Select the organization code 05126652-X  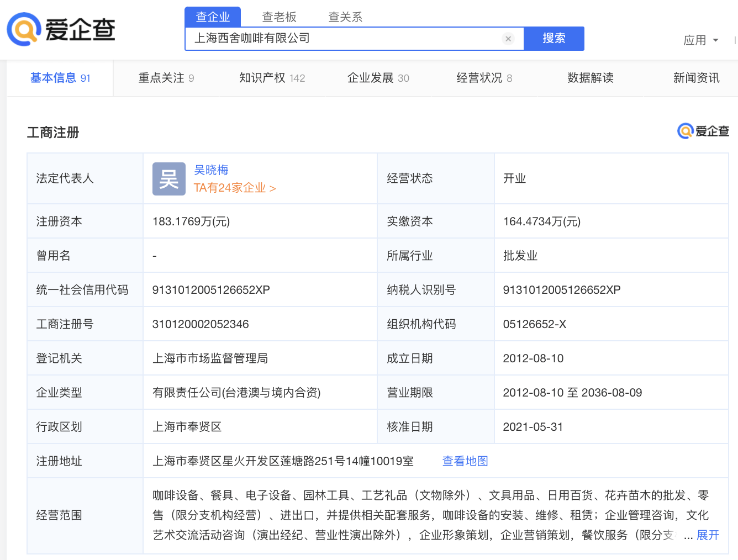pos(535,324)
